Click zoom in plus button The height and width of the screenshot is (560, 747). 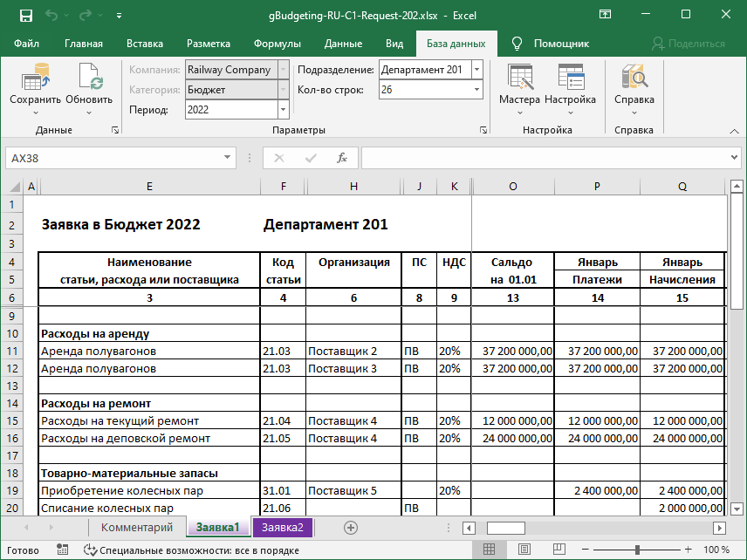(688, 550)
